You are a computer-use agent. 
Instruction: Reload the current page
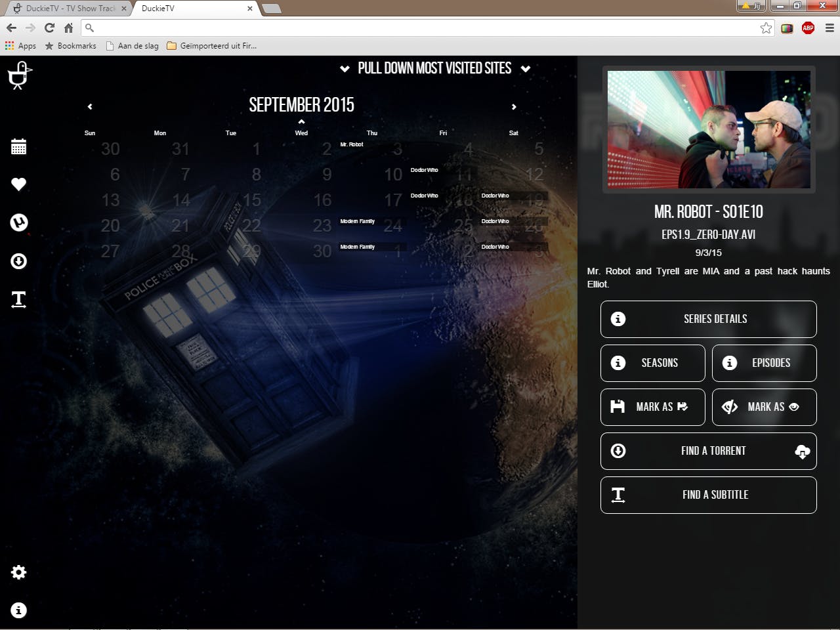49,28
